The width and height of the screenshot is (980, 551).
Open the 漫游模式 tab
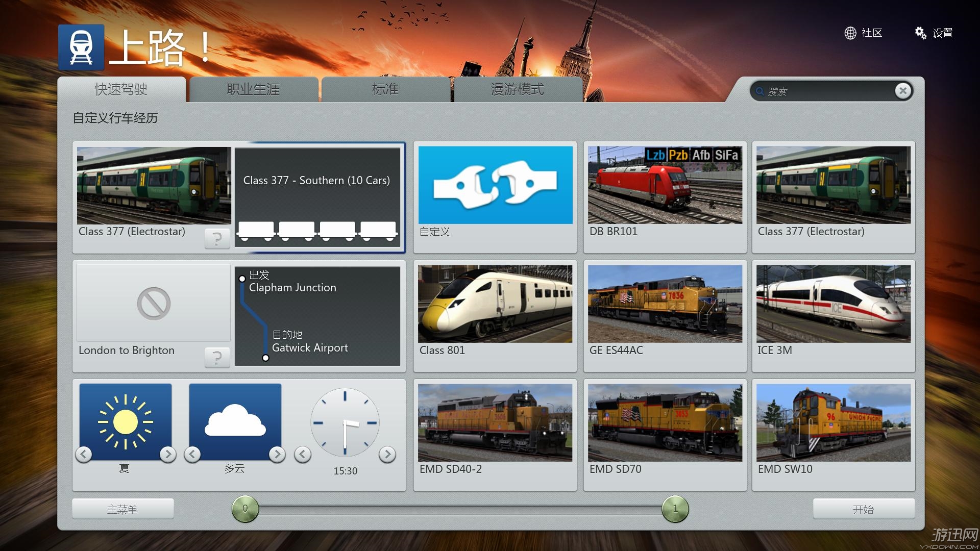517,90
